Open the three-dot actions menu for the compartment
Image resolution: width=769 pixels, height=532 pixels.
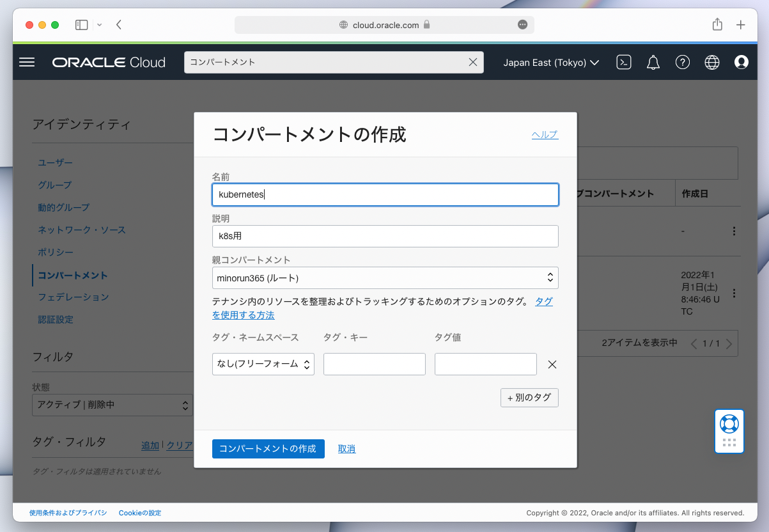734,231
